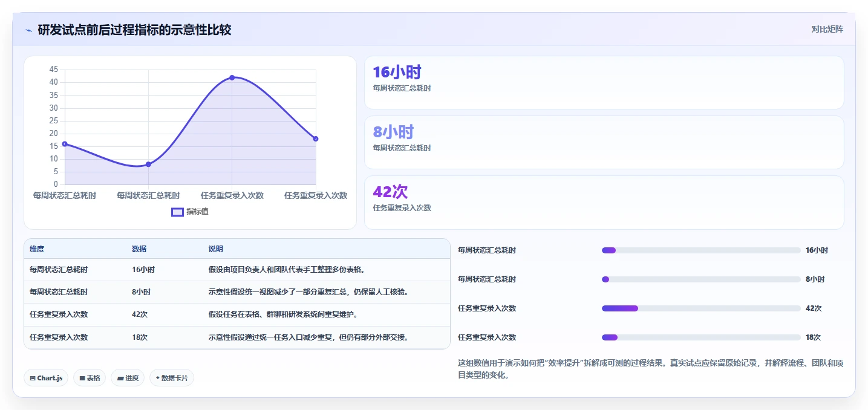Image resolution: width=868 pixels, height=410 pixels.
Task: Click the chart data point at value 8
Action: point(148,164)
